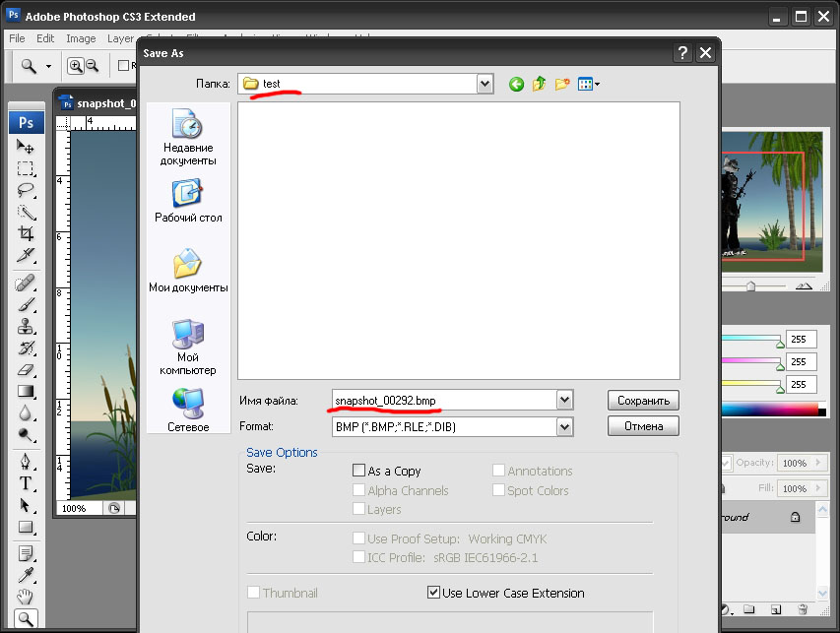
Task: Select the Crop tool
Action: pyautogui.click(x=26, y=234)
